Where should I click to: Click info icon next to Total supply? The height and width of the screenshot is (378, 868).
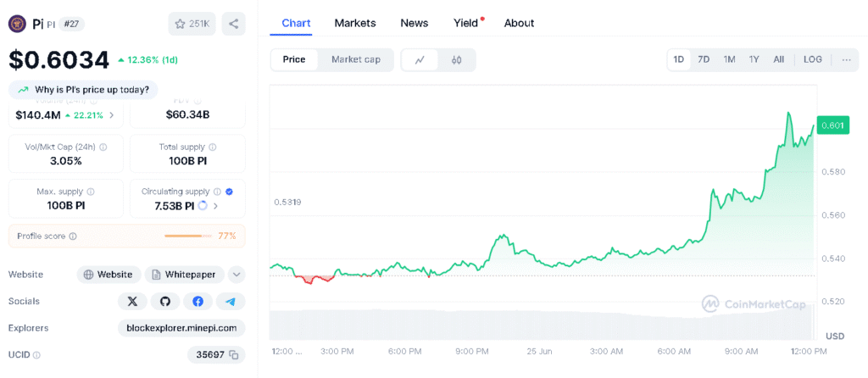click(213, 147)
